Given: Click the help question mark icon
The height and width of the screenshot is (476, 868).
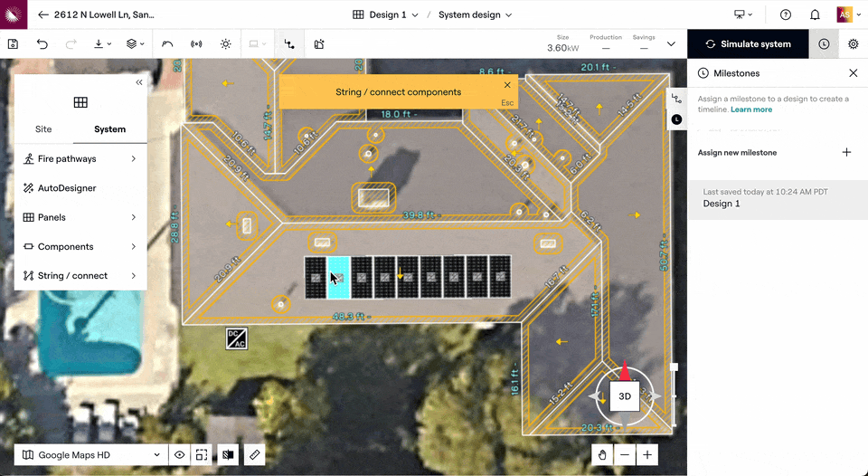Looking at the screenshot, I should click(x=786, y=14).
